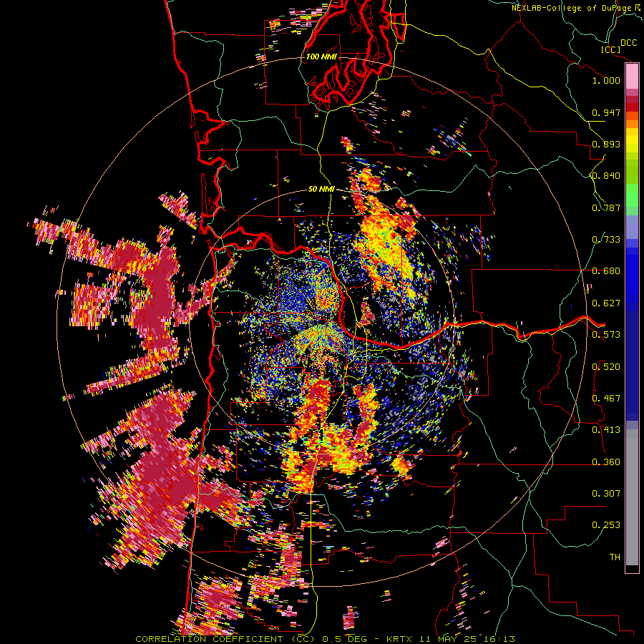Click the 0.467 value on the color scale

pos(606,399)
